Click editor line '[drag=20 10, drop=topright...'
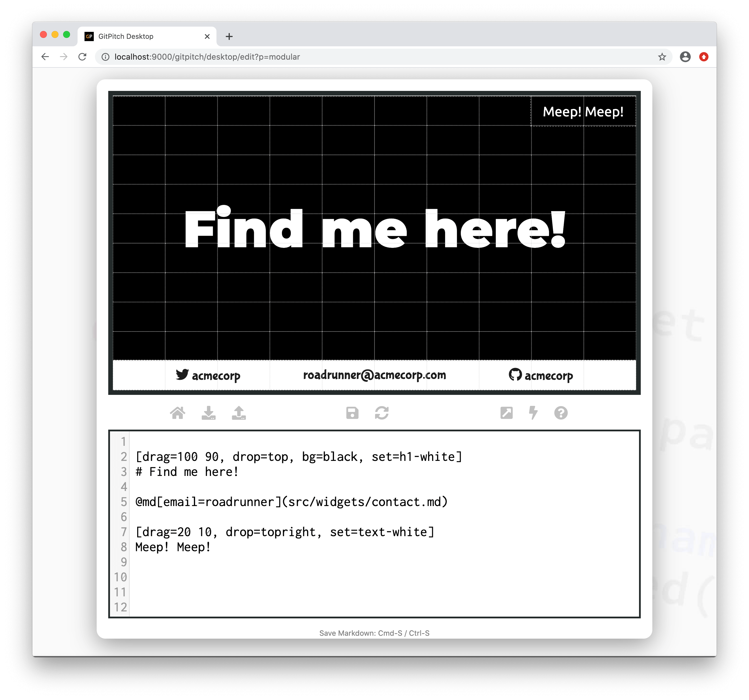The image size is (749, 700). 285,532
